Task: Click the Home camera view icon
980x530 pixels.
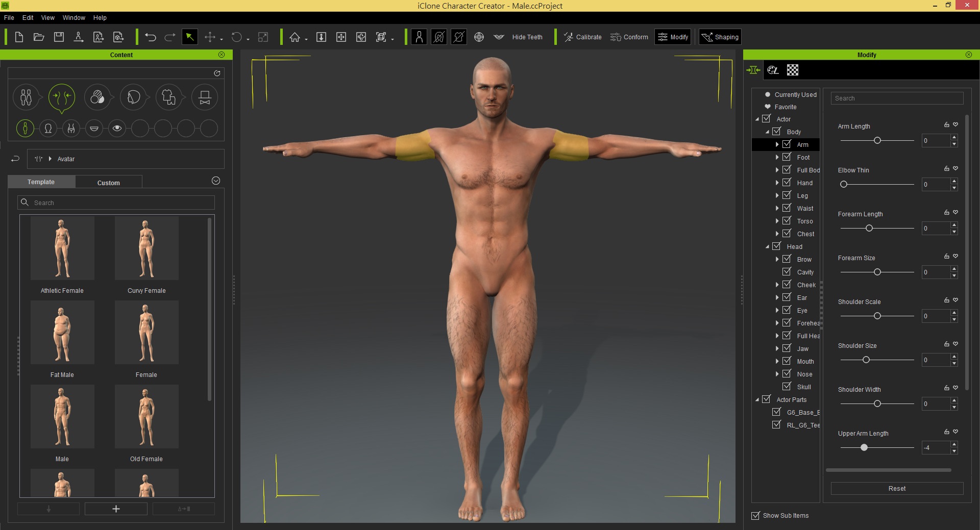Action: click(295, 37)
